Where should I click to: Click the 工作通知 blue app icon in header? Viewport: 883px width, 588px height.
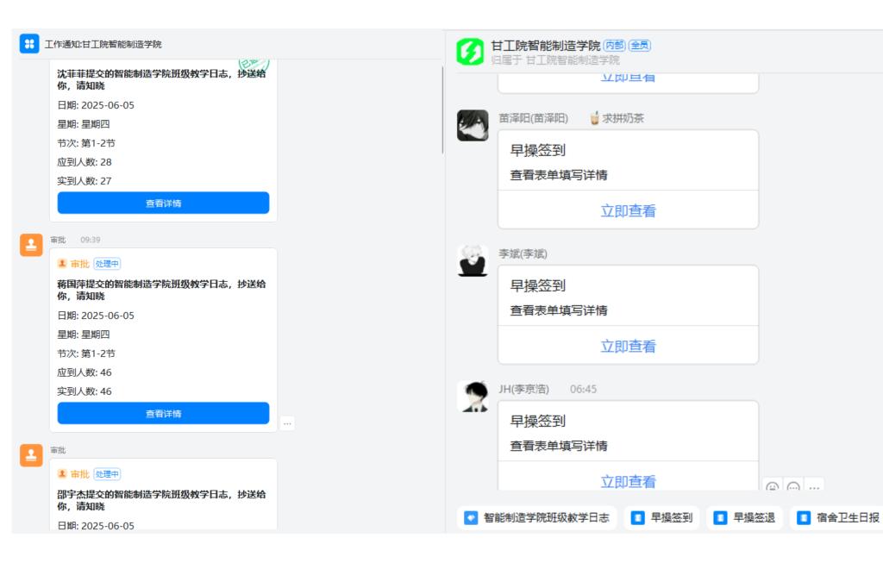pos(29,44)
